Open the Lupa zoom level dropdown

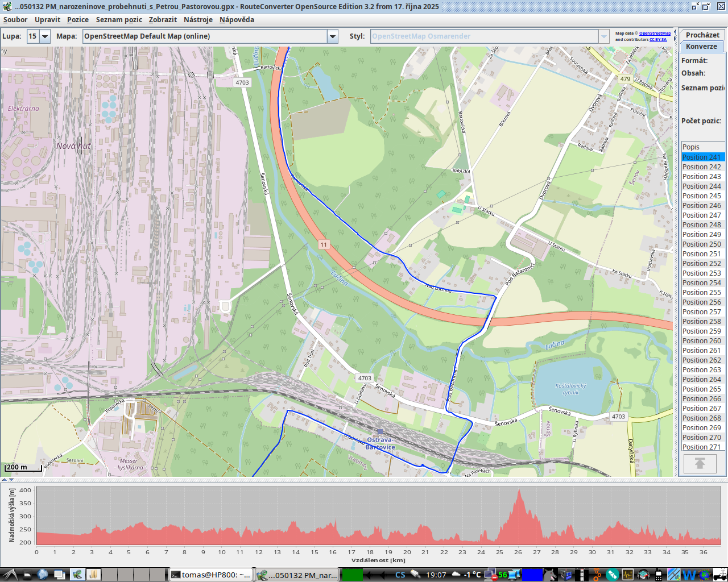(44, 36)
